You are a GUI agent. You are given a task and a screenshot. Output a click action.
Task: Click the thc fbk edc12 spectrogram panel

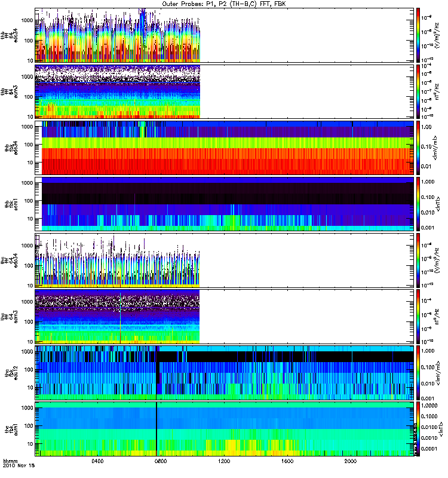(225, 373)
